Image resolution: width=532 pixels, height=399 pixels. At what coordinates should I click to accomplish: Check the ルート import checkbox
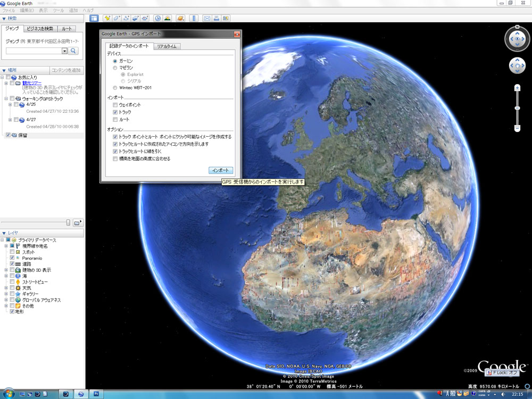(115, 119)
